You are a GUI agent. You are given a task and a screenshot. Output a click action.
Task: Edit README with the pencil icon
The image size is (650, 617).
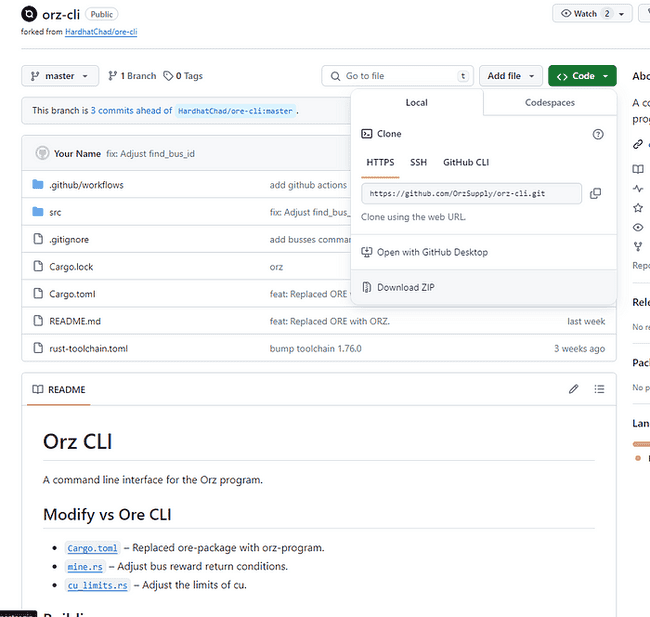[573, 389]
